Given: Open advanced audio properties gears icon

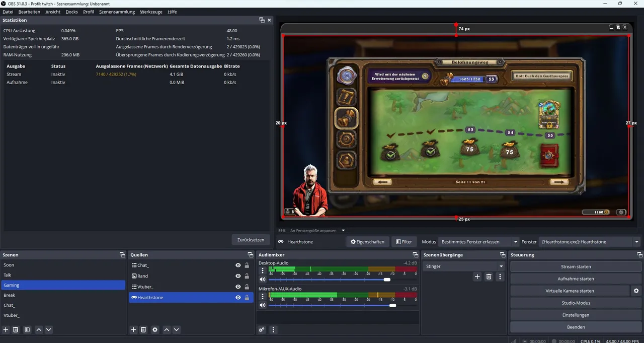Looking at the screenshot, I should click(x=262, y=329).
